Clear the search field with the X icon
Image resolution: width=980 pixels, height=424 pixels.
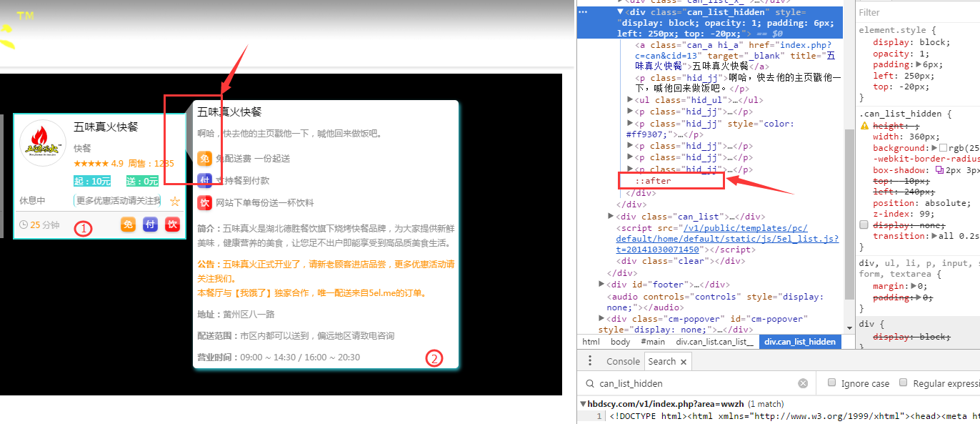point(803,383)
